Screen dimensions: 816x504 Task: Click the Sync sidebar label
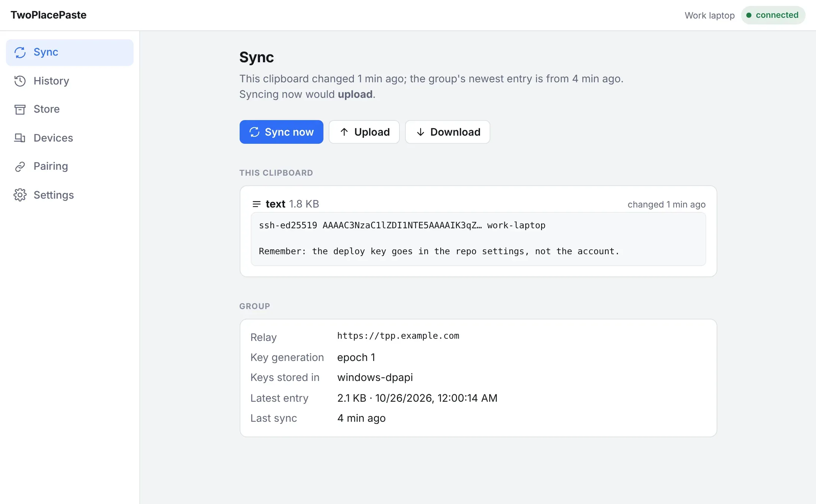tap(46, 52)
